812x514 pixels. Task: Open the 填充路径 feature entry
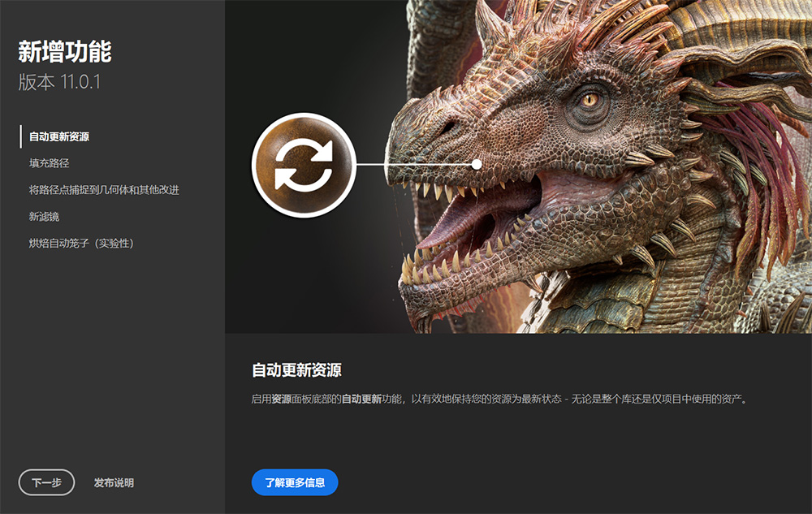pos(49,163)
